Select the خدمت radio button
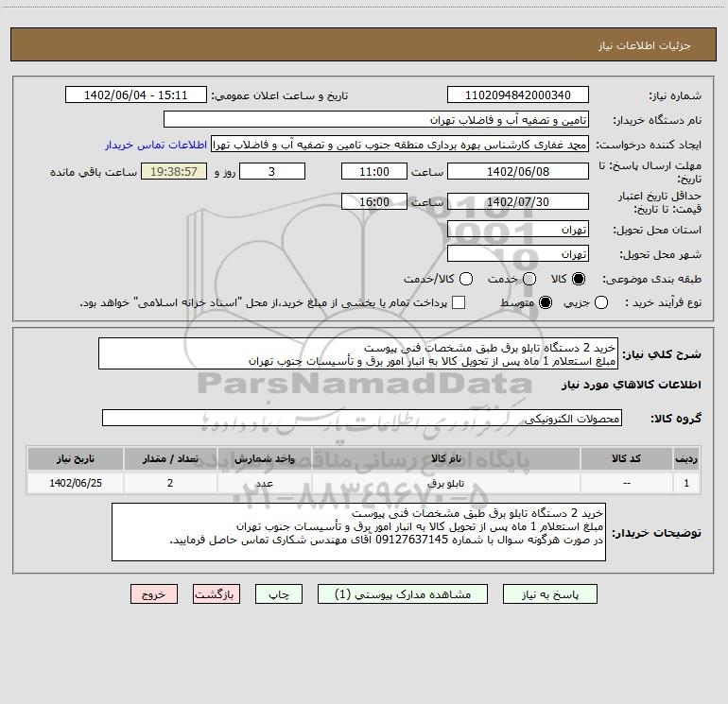The width and height of the screenshot is (728, 704). [x=529, y=279]
